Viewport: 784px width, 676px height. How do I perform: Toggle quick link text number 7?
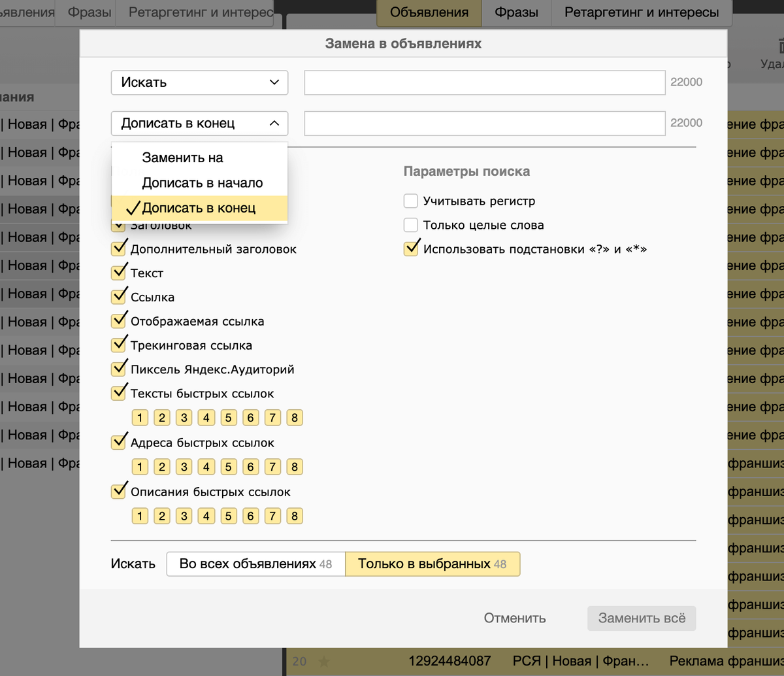point(272,418)
